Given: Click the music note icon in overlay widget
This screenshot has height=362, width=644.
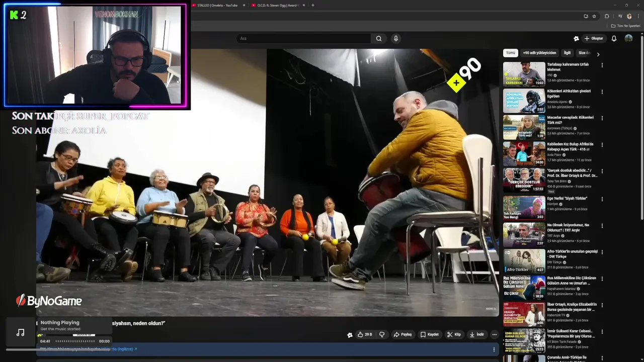Looking at the screenshot, I should coord(21,332).
